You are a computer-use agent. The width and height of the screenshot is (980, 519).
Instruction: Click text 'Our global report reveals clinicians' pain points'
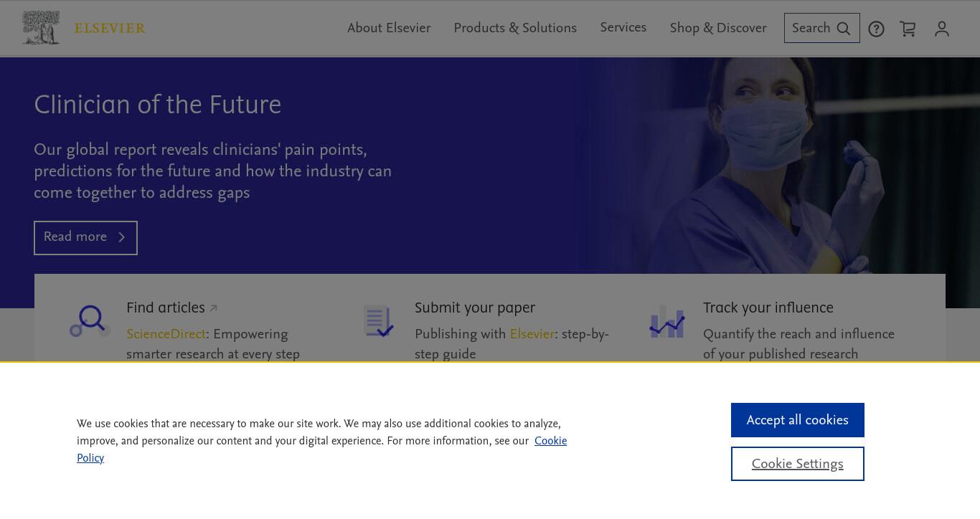click(x=200, y=150)
